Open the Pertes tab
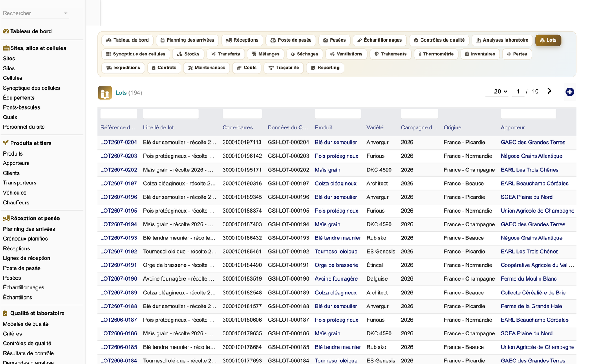589x364 pixels. pyautogui.click(x=517, y=54)
